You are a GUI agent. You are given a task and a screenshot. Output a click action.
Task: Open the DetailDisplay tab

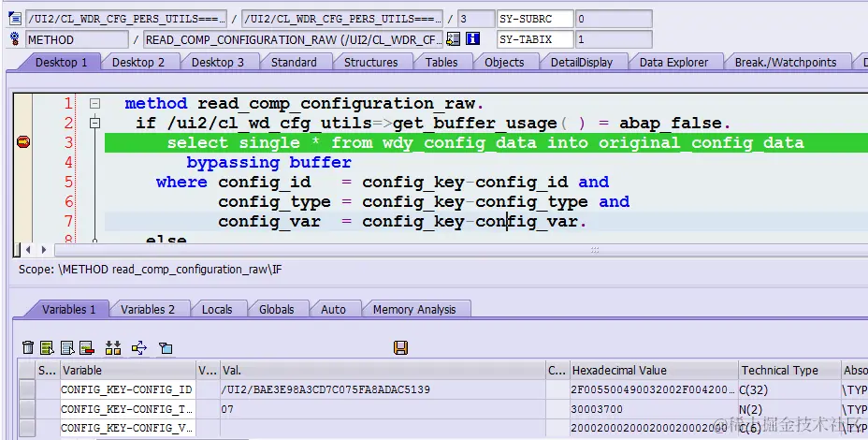(582, 62)
